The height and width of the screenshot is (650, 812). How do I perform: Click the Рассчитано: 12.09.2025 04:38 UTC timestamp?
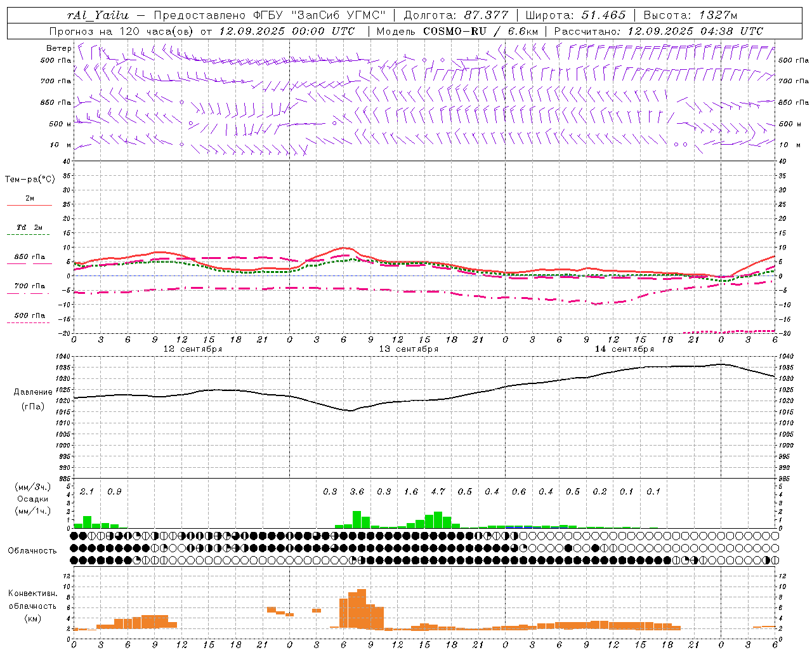[x=658, y=31]
